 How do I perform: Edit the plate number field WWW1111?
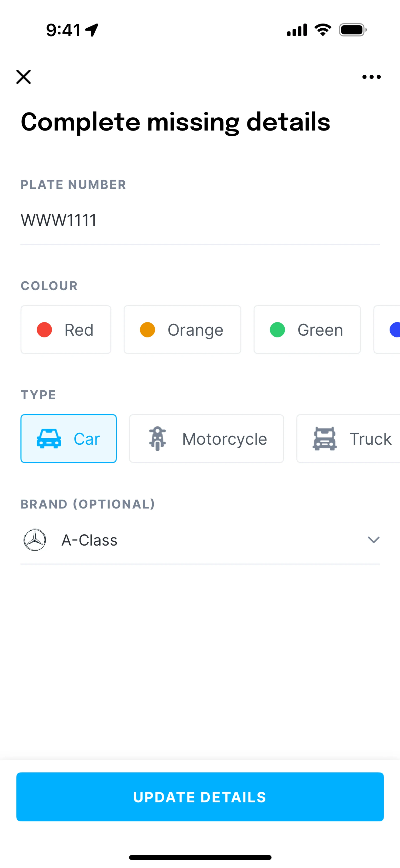[200, 220]
